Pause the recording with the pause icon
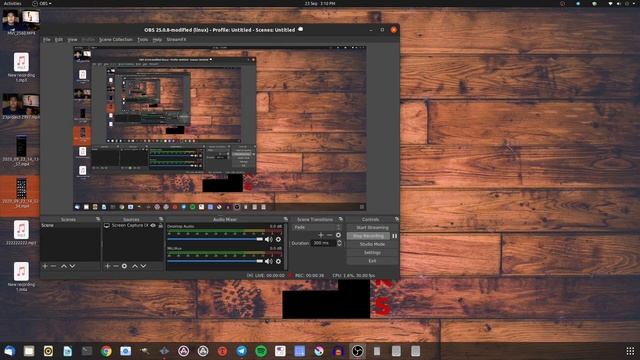Screen dimensions: 640x360 (x=394, y=236)
